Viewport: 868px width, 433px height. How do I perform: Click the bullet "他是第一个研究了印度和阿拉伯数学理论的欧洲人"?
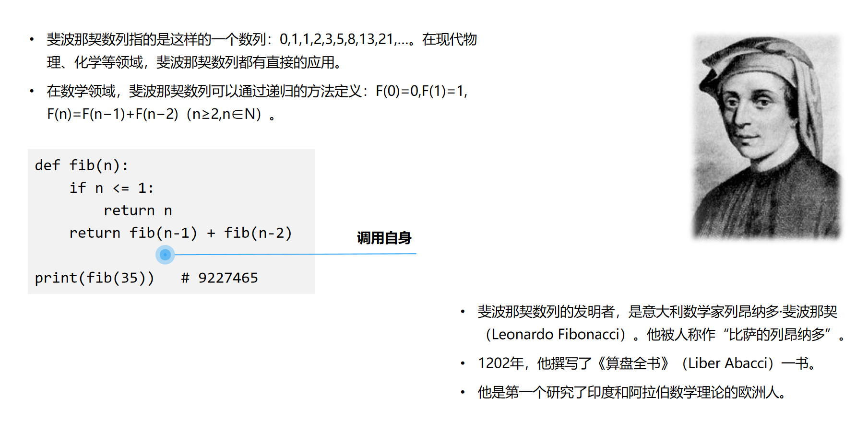(x=631, y=393)
